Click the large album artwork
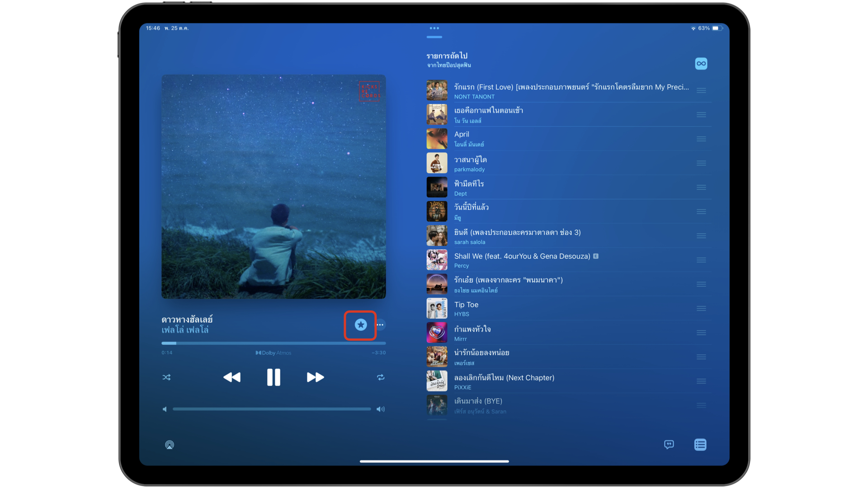This screenshot has width=868, height=488. coord(274,187)
